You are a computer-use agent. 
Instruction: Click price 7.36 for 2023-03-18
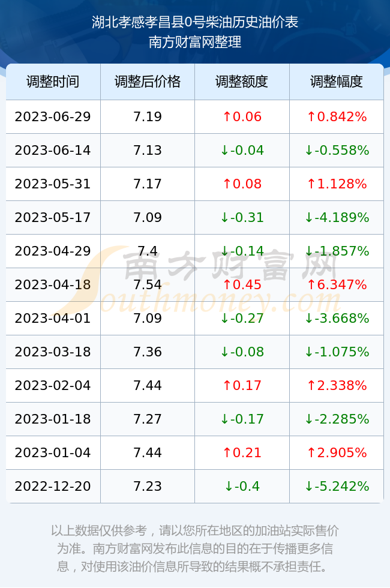tap(148, 352)
